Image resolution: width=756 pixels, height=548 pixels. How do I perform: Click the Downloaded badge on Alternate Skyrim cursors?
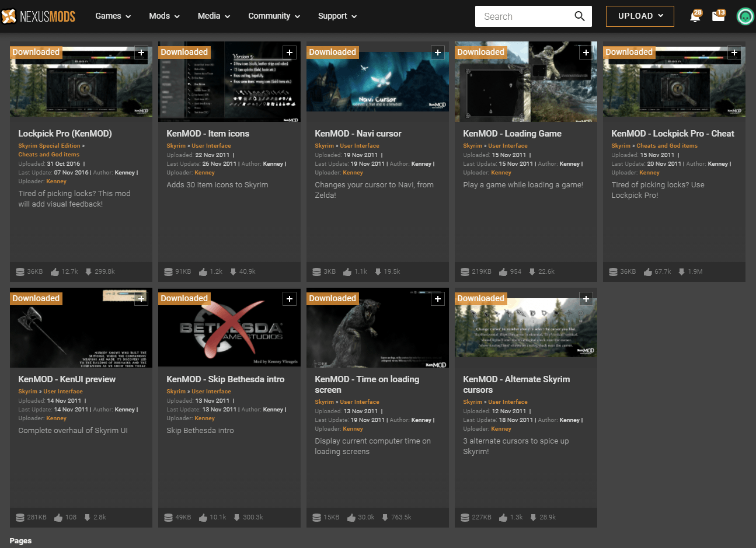[480, 298]
